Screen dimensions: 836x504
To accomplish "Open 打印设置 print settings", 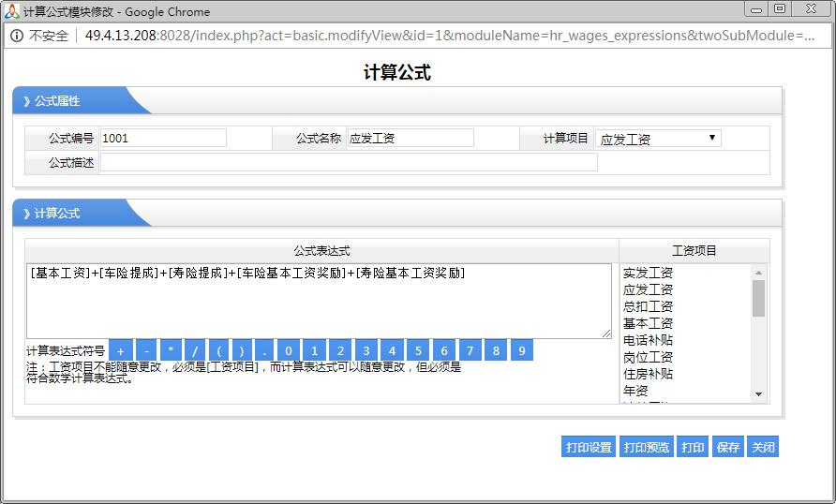I will 589,447.
